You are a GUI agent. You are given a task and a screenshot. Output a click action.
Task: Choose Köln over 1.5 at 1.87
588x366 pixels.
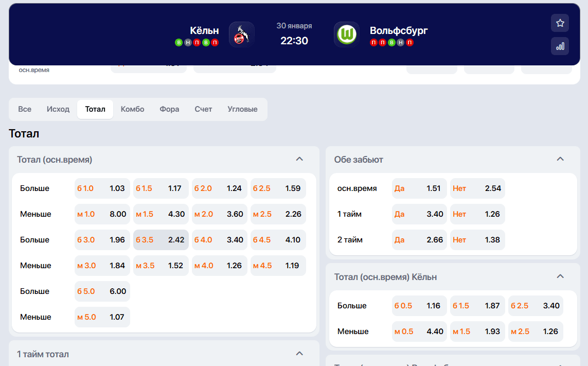[477, 306]
